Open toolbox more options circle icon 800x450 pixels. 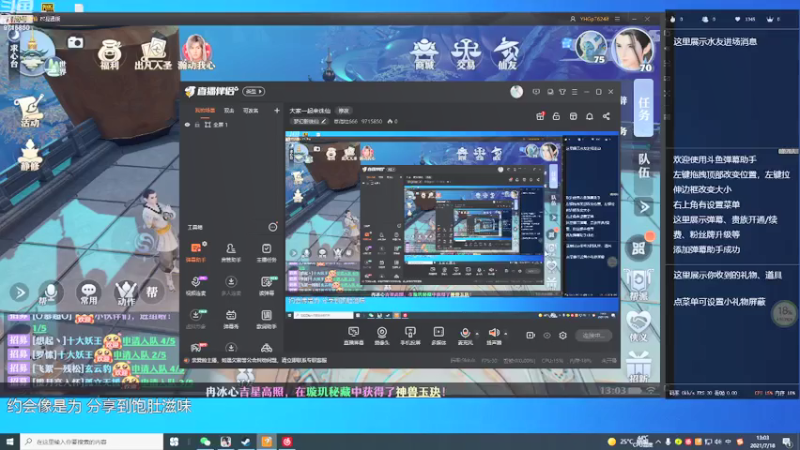click(273, 227)
